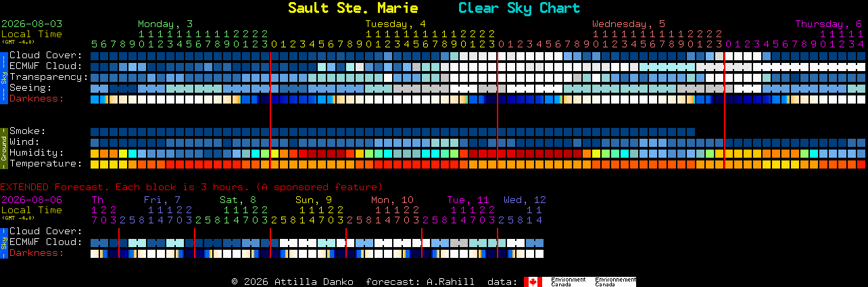Image resolution: width=868 pixels, height=287 pixels.
Task: Click the Wed, 12 extended day header
Action: (525, 200)
